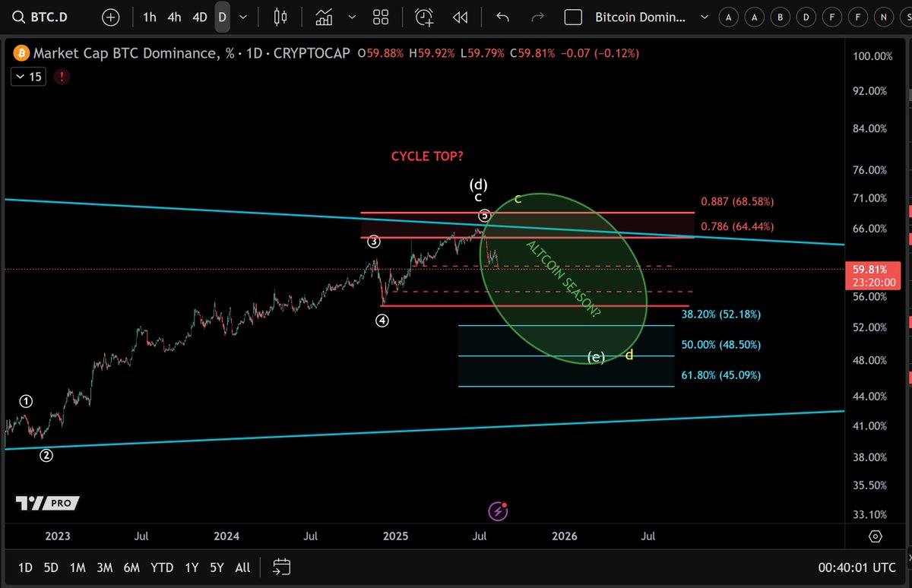Open the Indicators panel
Screen dimensions: 912x588
(325, 17)
